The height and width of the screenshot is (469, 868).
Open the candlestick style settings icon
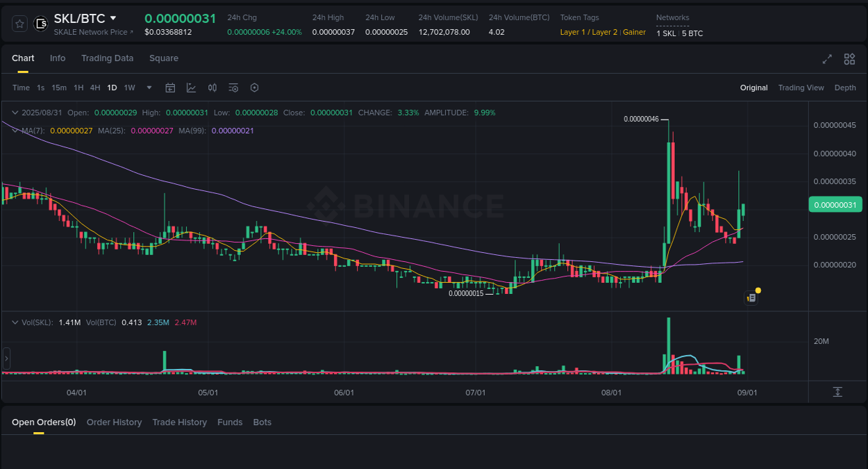point(212,88)
